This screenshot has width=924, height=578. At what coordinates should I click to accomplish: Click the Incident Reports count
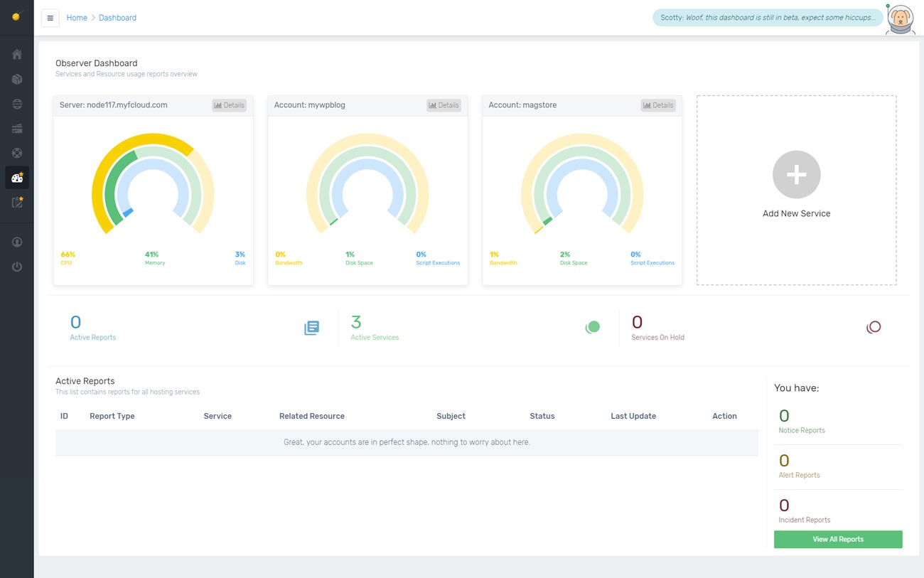[784, 505]
